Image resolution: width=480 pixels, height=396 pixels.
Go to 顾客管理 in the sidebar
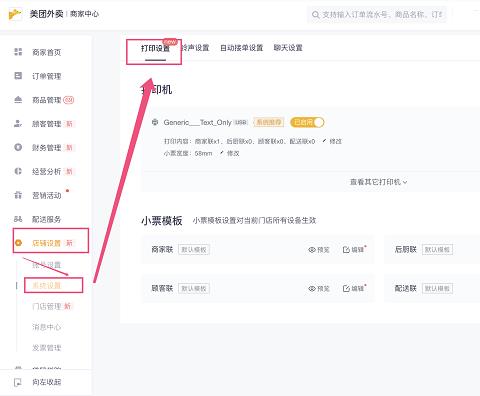pyautogui.click(x=47, y=124)
